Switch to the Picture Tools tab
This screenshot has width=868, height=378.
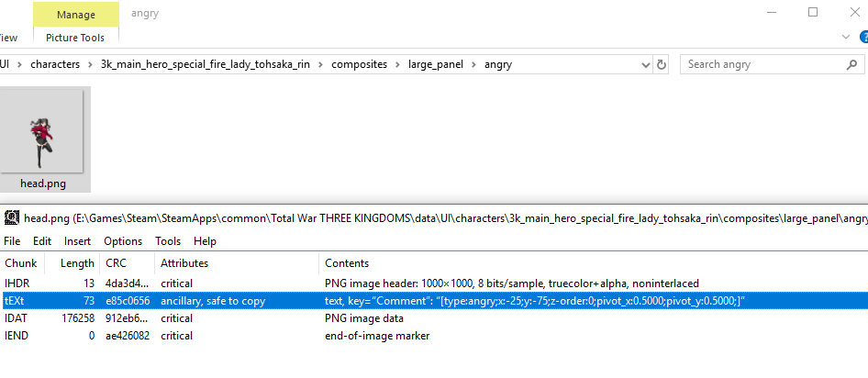click(73, 38)
